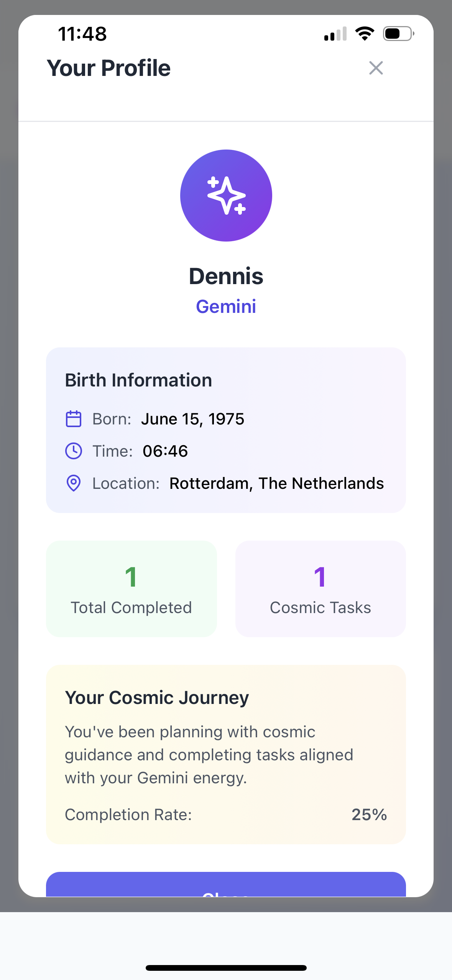The image size is (452, 980).
Task: Tap the battery indicator icon
Action: click(399, 34)
